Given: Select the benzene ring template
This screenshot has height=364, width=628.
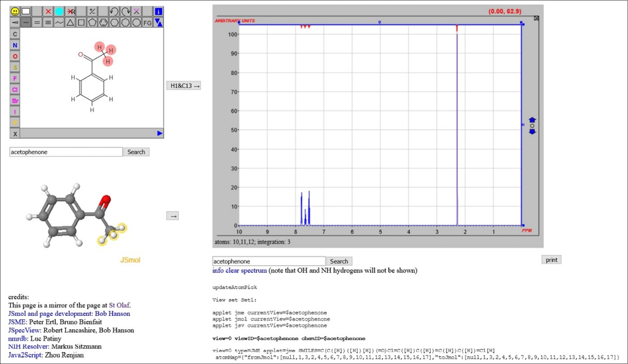Looking at the screenshot, I should (x=103, y=22).
